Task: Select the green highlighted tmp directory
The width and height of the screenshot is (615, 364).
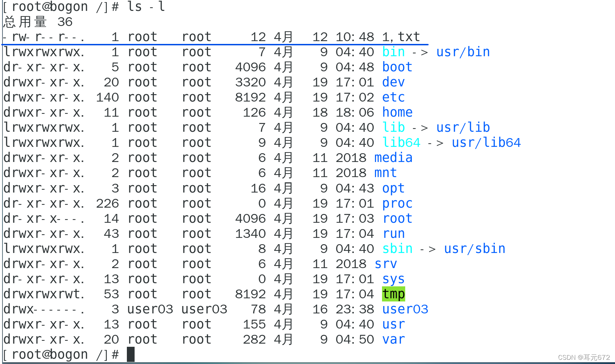Action: click(x=393, y=294)
